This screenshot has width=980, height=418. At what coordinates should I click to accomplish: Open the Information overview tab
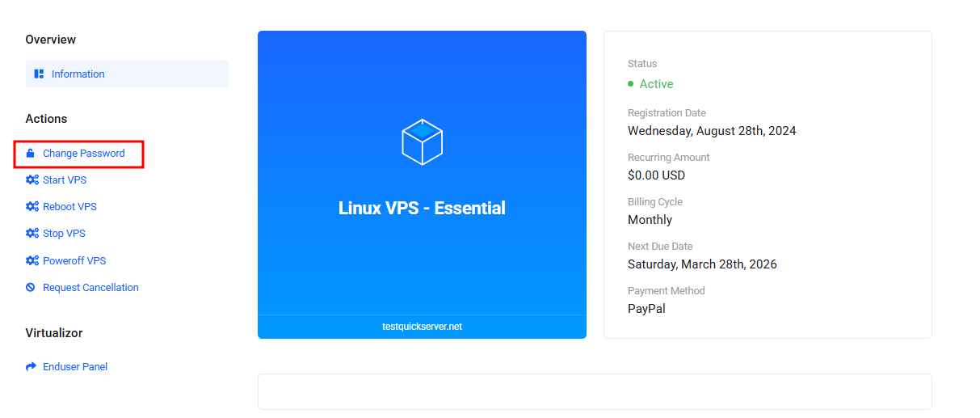[x=78, y=74]
